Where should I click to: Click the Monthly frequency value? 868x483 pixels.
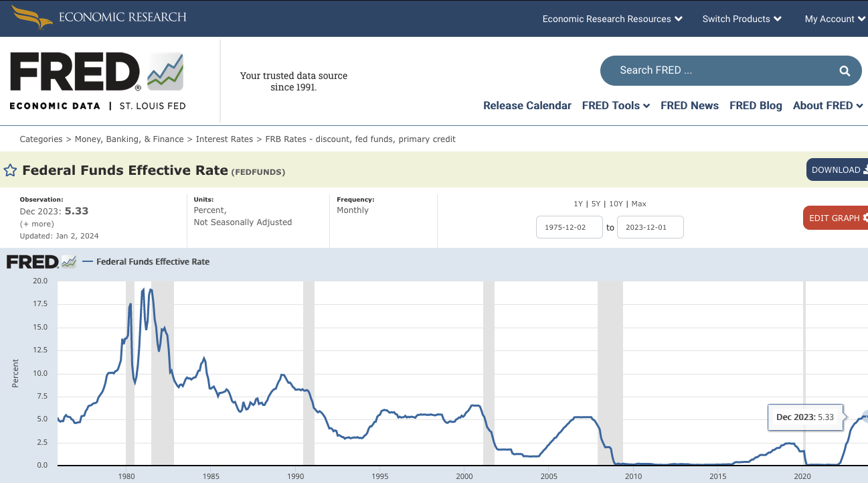tap(353, 210)
